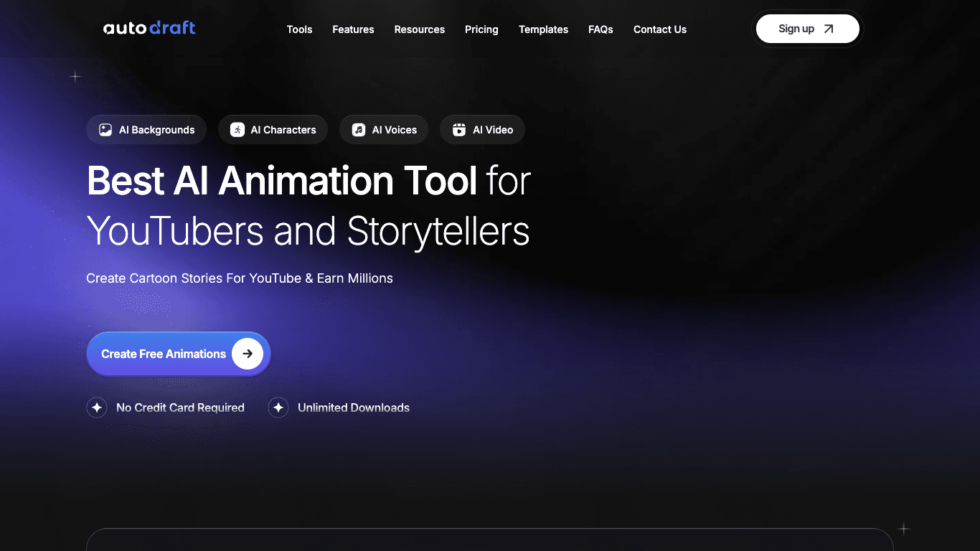
Task: Click the diagonal arrow icon in Sign up
Action: (829, 29)
